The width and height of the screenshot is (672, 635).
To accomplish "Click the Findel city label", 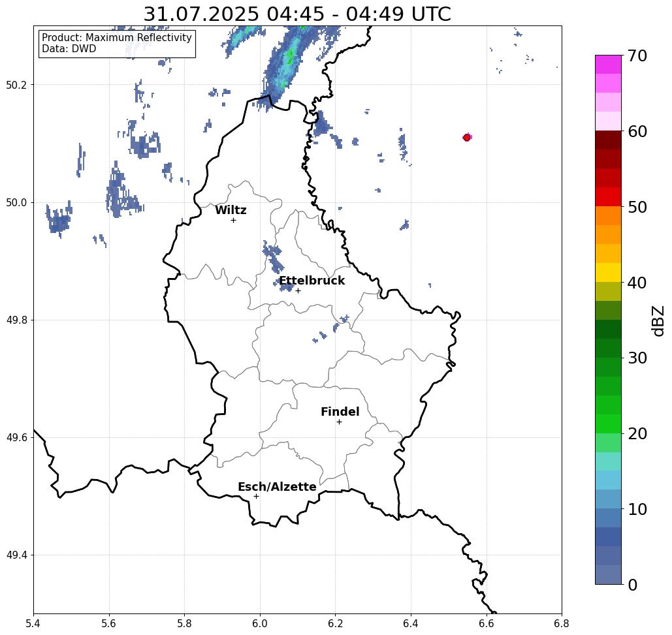I will click(x=340, y=412).
